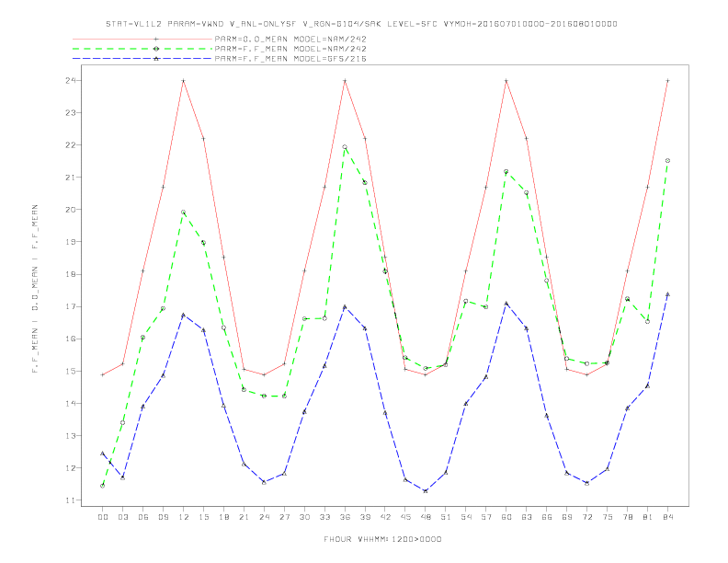Click x-axis forecast hour label 24
Screen dimensions: 728x563
coord(264,517)
